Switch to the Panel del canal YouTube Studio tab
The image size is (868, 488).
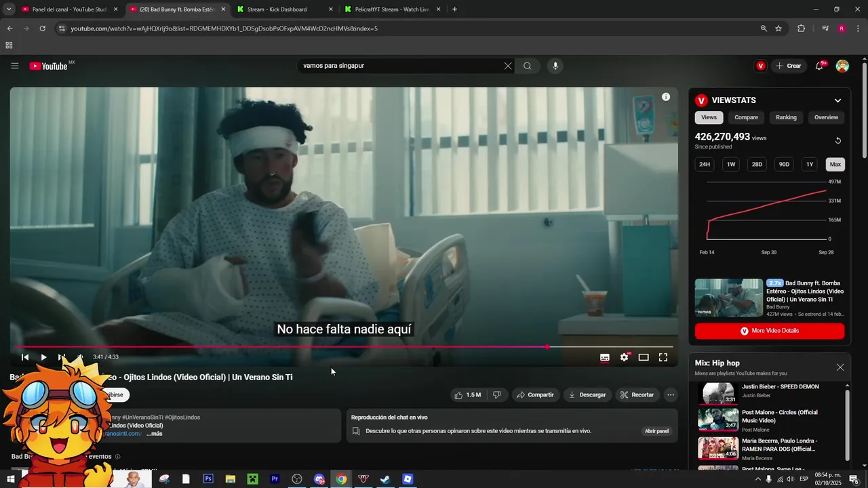70,9
